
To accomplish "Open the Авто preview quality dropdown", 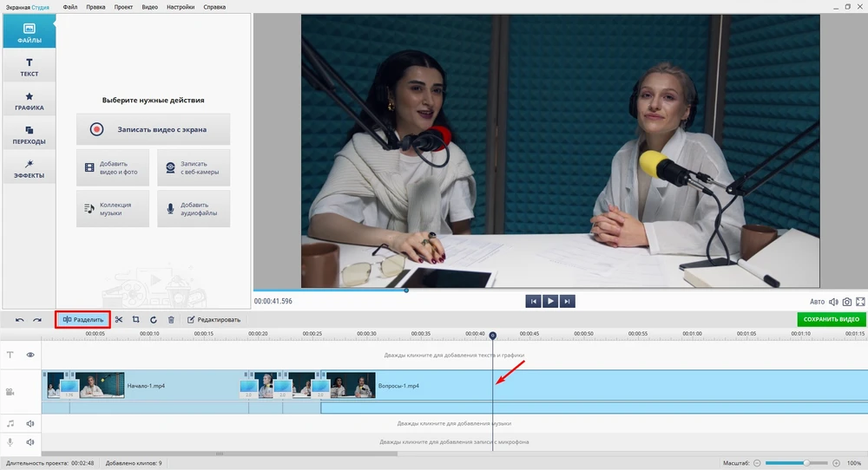I will [817, 302].
